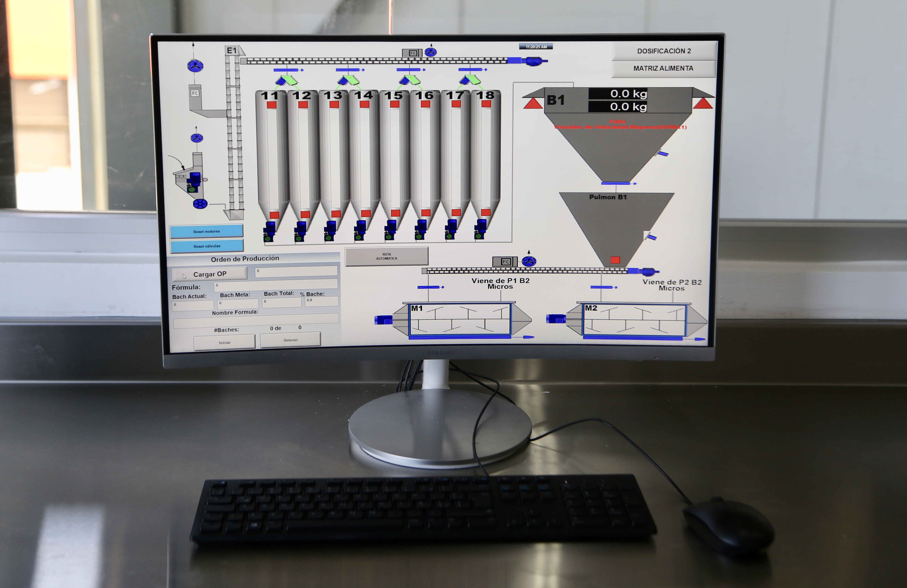Click the motor under silo 18
The image size is (907, 588).
tap(480, 229)
